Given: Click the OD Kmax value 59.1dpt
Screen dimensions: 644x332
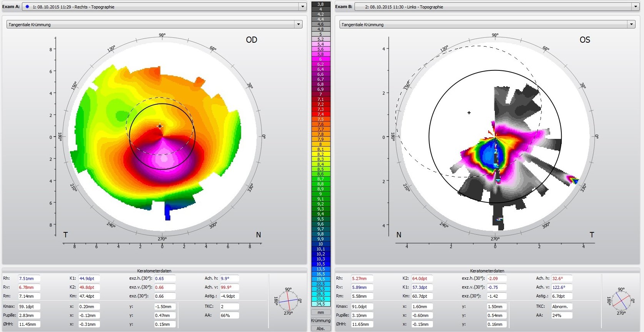Looking at the screenshot, I should point(29,307).
